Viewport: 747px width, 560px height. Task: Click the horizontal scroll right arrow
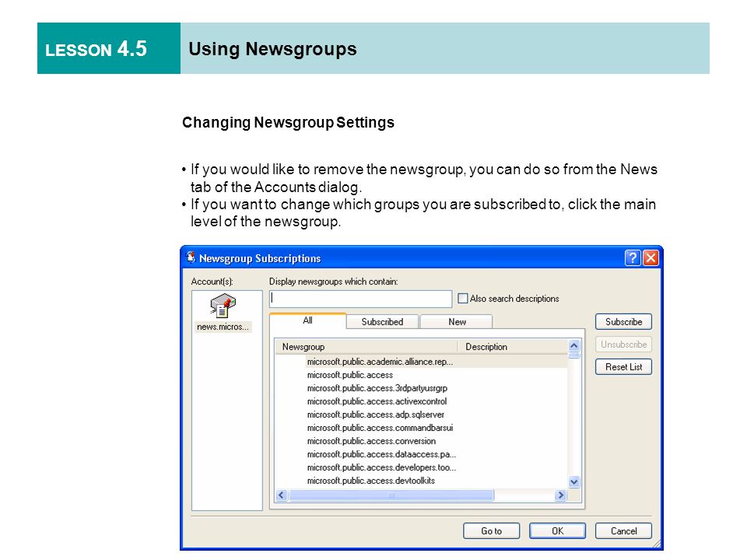click(x=561, y=495)
